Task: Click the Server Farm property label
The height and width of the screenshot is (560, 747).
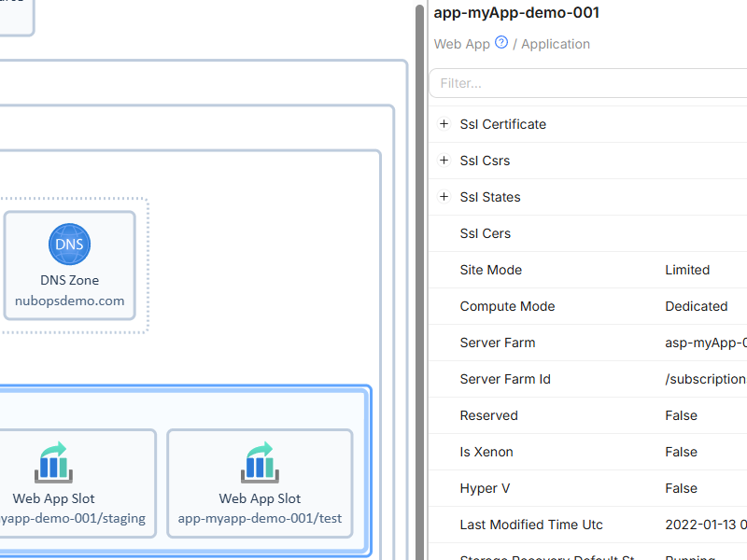Action: [498, 343]
